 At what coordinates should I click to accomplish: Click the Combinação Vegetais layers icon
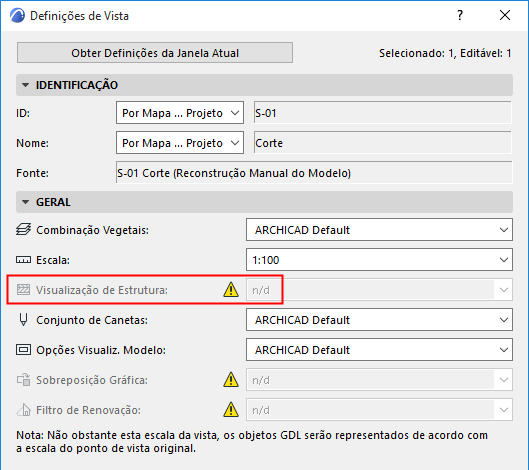[x=23, y=230]
